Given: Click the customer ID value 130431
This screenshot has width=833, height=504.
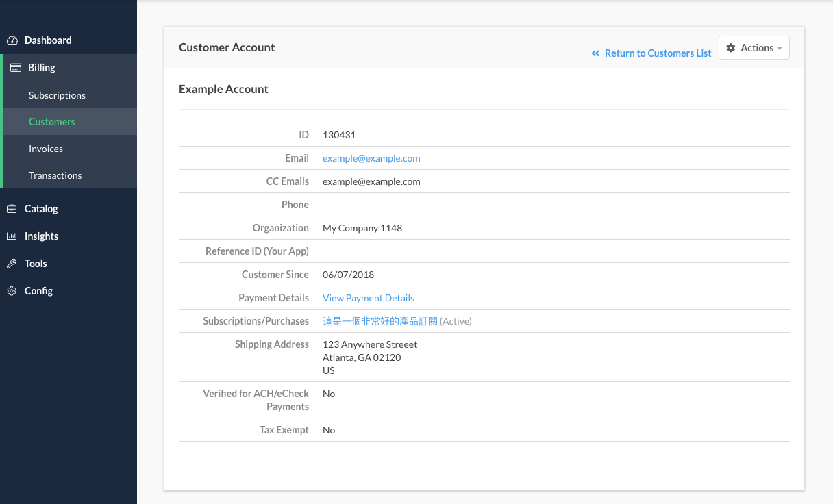Looking at the screenshot, I should tap(339, 135).
